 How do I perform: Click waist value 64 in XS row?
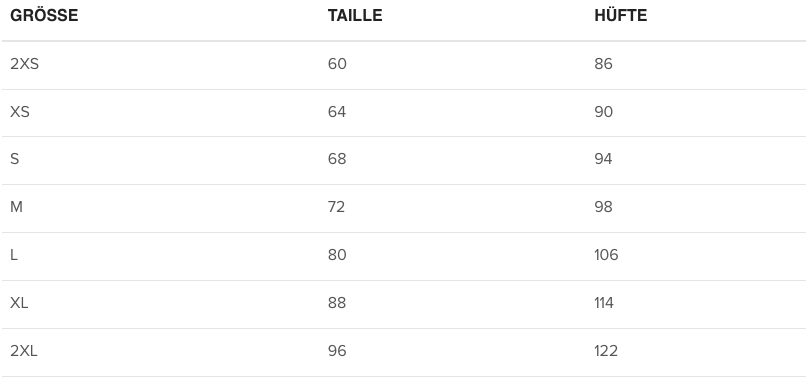[337, 112]
